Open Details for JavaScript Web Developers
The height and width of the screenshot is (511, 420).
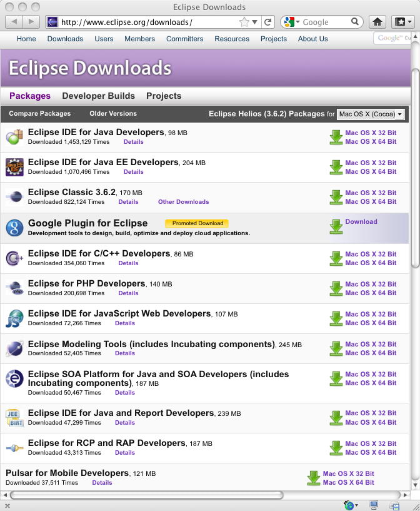(x=125, y=323)
